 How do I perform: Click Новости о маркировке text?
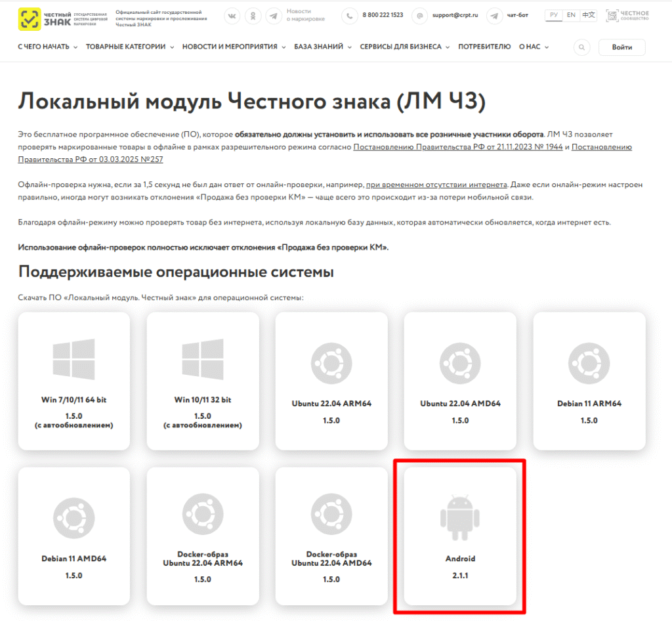306,15
